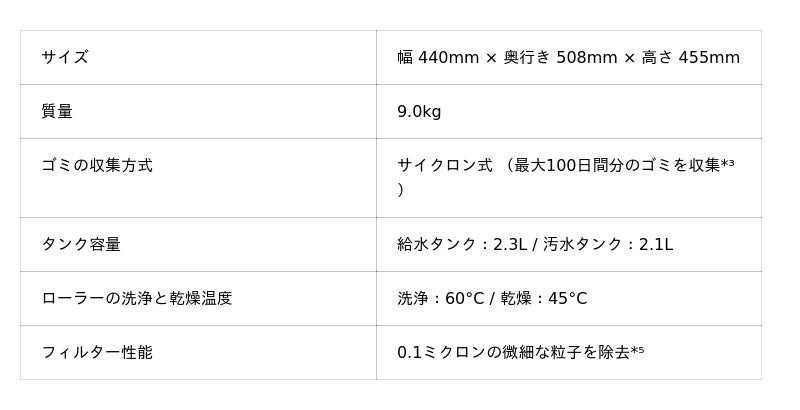
Task: Select the 0.1ミクロンの微細な粒子を除去 text
Action: click(x=513, y=353)
